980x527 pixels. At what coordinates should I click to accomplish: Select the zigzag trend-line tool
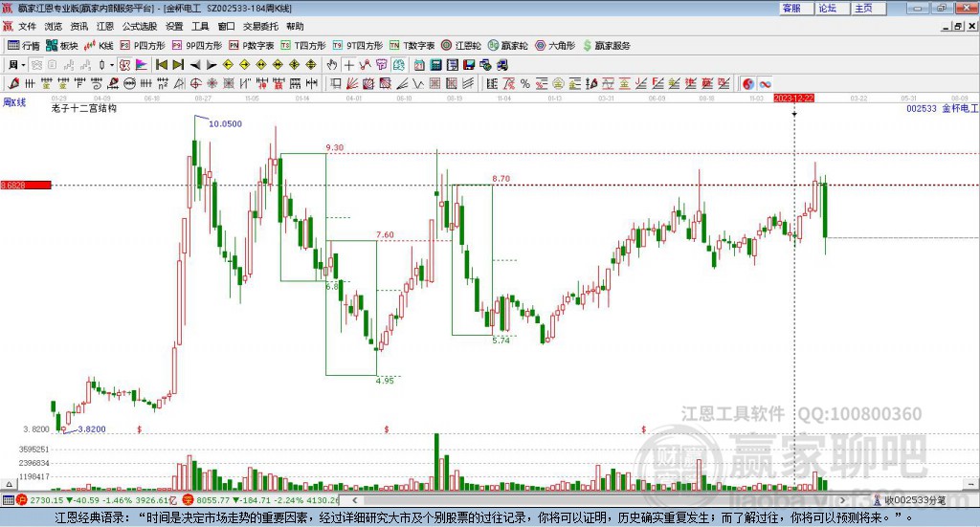pyautogui.click(x=365, y=65)
